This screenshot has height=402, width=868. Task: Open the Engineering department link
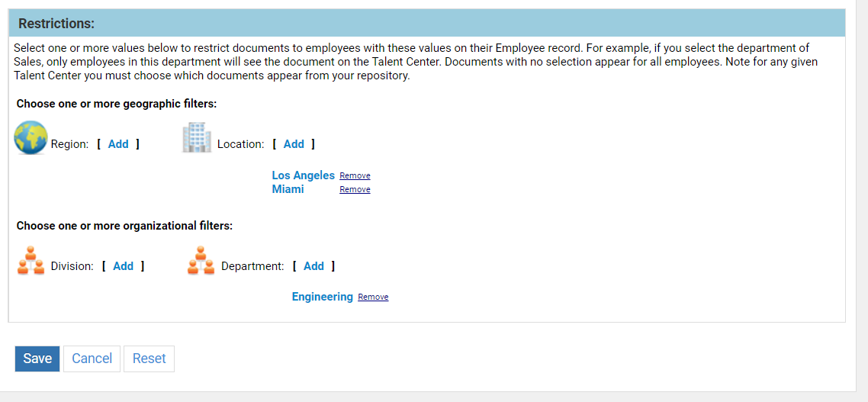(x=322, y=297)
